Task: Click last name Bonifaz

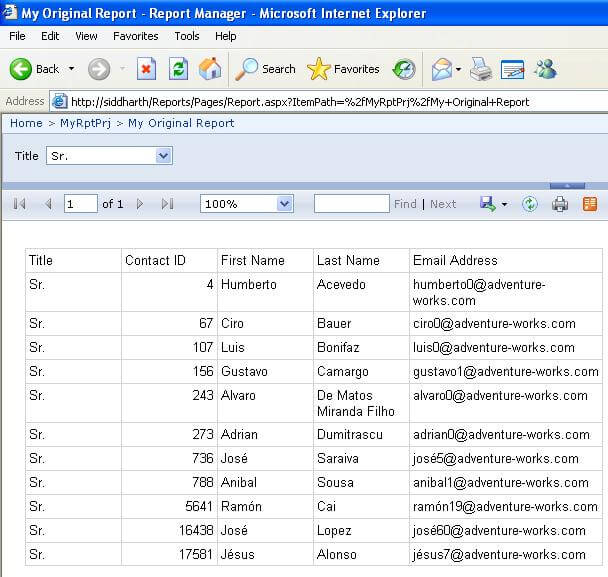Action: click(x=338, y=347)
